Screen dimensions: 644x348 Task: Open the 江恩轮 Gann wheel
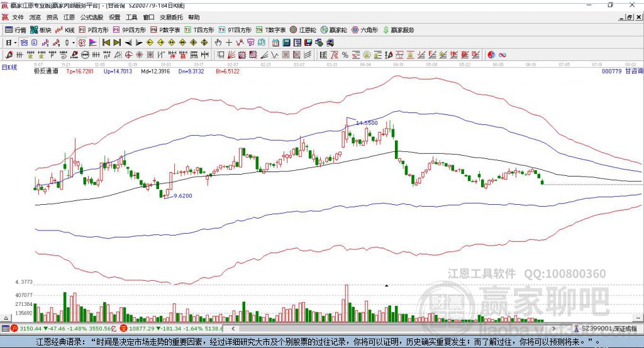(303, 30)
